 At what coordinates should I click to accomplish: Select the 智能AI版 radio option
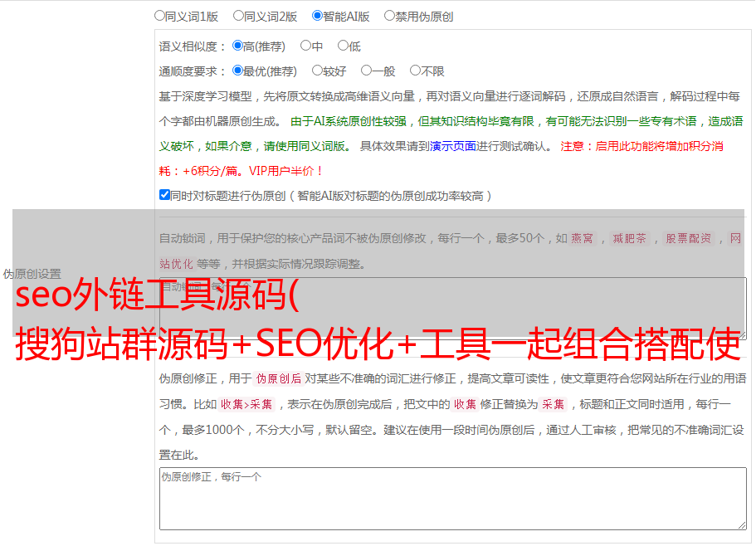(317, 16)
